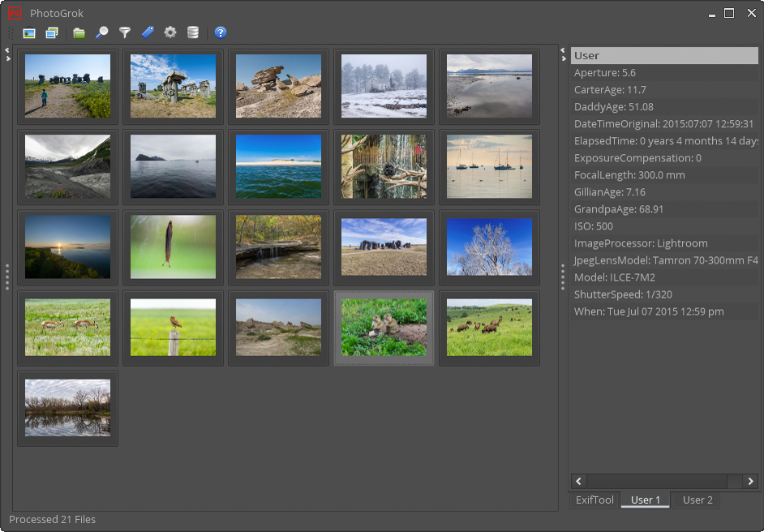
Task: Select the waterfall with camera thumbnail
Action: (x=384, y=166)
